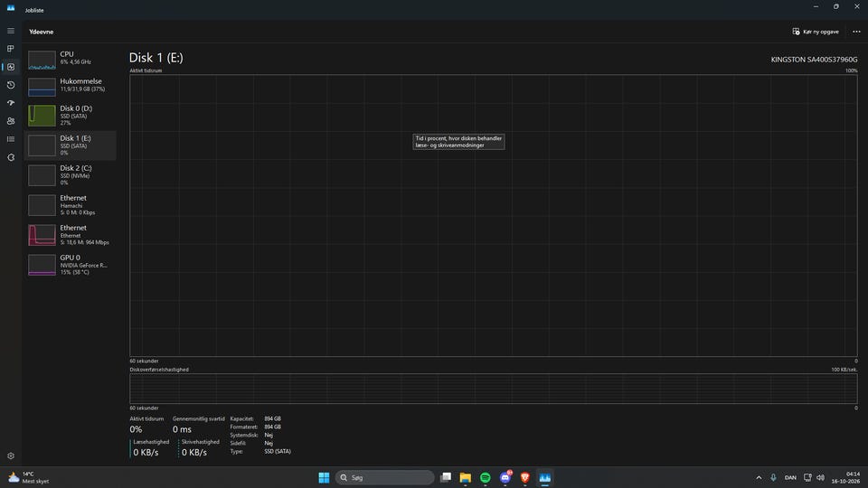This screenshot has height=488, width=868.
Task: Select the Hukommelse memory item
Action: 70,86
